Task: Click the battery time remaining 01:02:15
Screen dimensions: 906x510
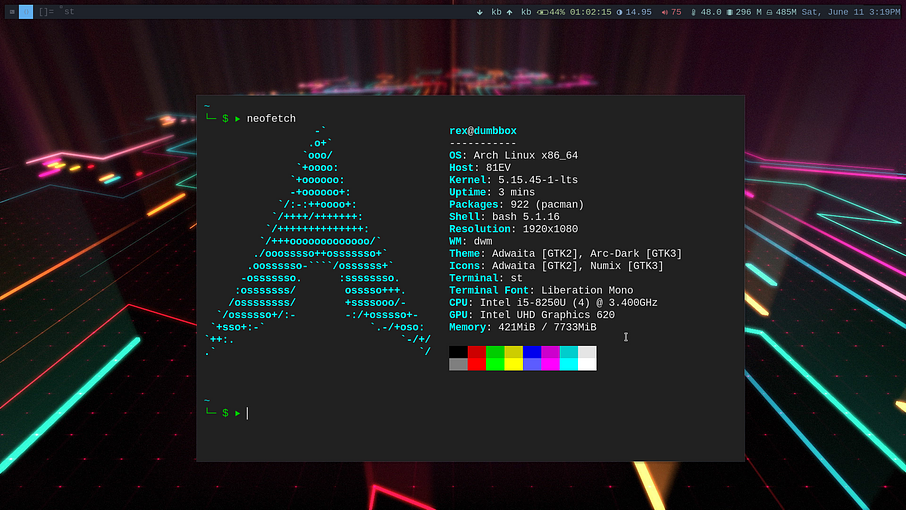Action: point(591,12)
